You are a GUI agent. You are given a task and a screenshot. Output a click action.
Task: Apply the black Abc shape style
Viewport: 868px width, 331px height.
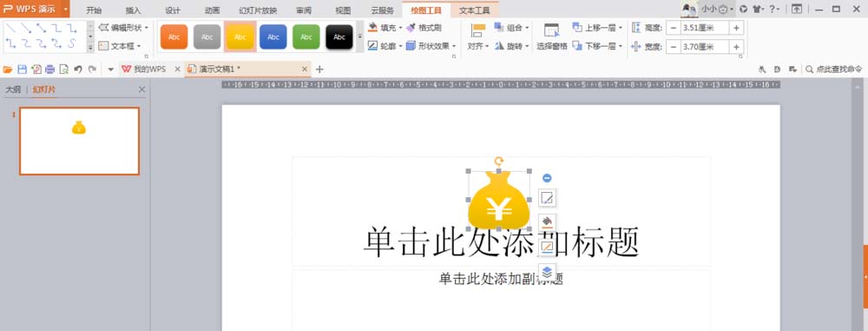coord(339,37)
